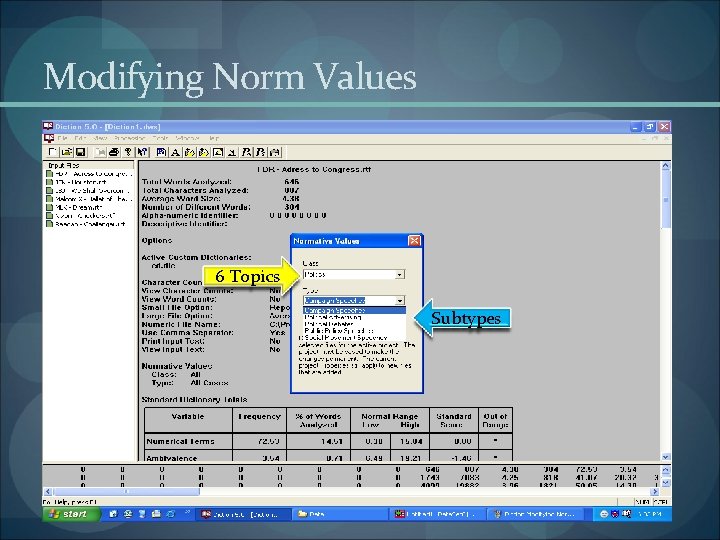Image resolution: width=720 pixels, height=540 pixels.
Task: Click the blue document toolbar icon
Action: tap(161, 152)
